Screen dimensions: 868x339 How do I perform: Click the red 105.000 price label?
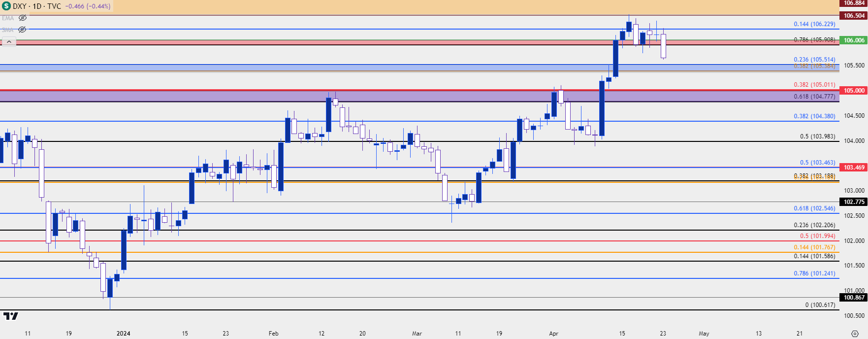tap(854, 91)
